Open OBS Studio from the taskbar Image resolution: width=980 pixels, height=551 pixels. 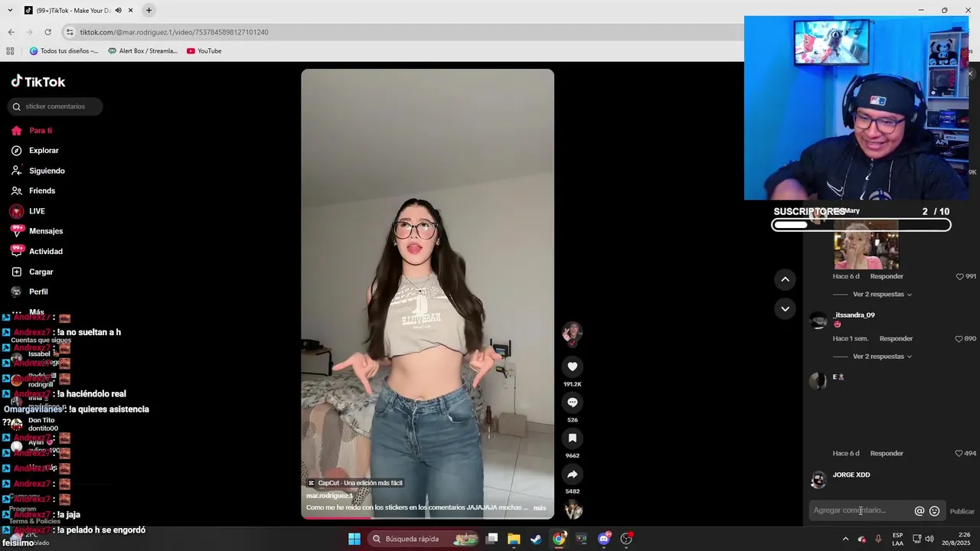626,539
